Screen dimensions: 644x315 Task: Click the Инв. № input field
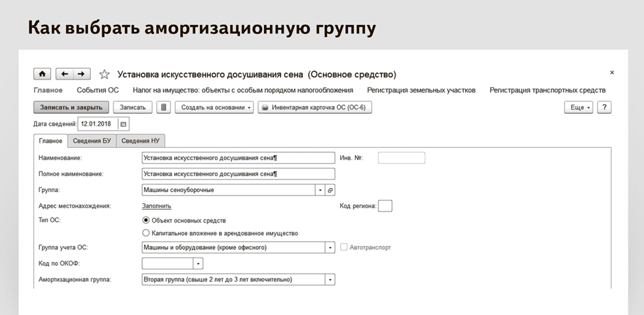[401, 158]
